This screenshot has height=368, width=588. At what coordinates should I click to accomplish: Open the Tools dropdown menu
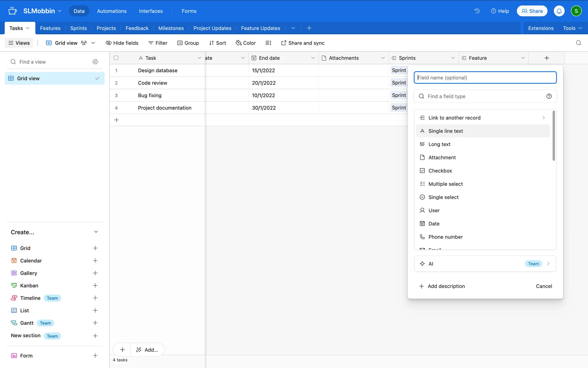(572, 28)
